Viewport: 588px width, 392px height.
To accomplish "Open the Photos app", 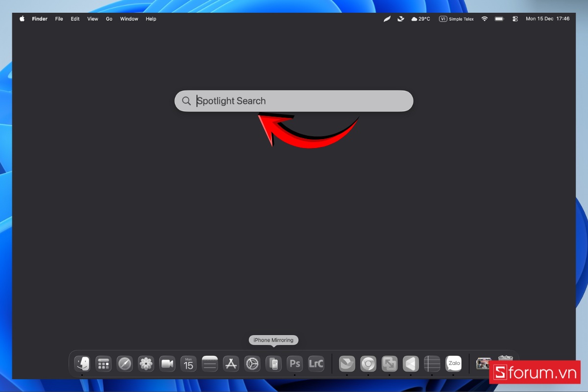I will click(146, 363).
